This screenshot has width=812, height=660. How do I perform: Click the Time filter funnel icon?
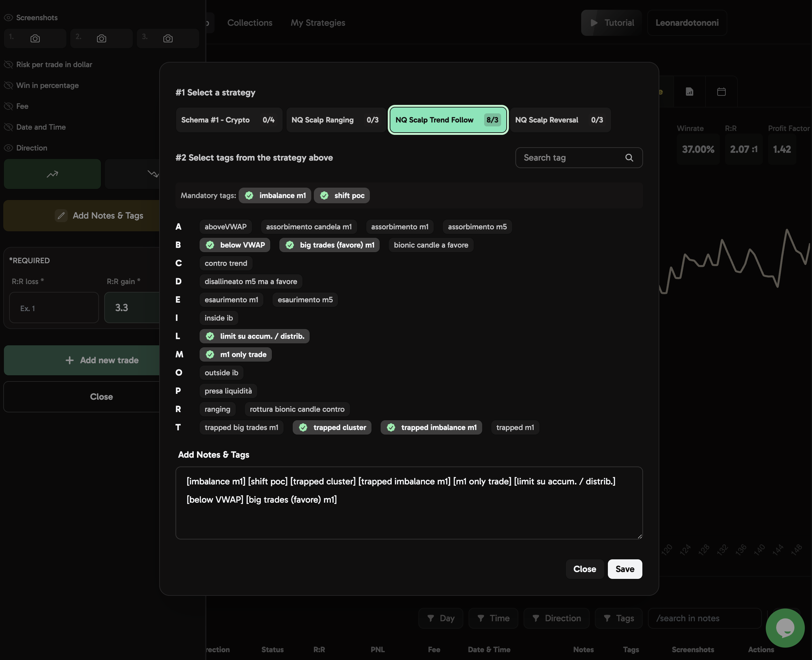pyautogui.click(x=481, y=618)
